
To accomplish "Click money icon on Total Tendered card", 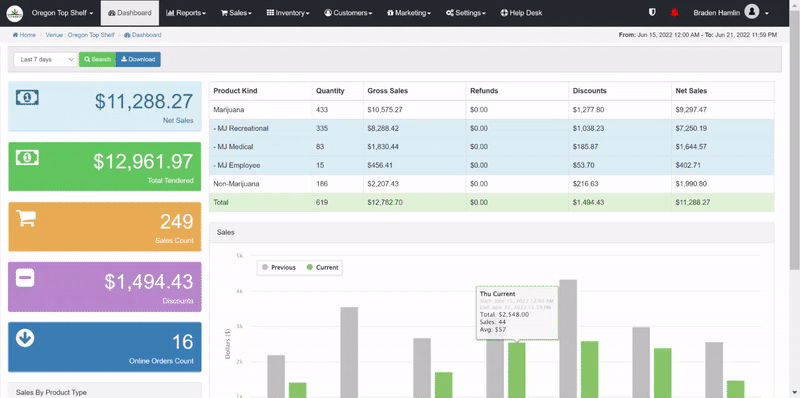I will point(27,158).
